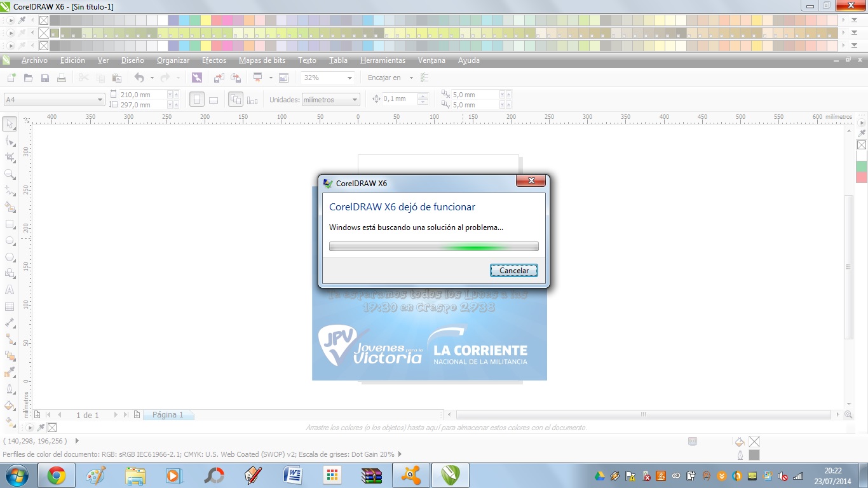Viewport: 868px width, 488px height.
Task: Select the Blend effects tool
Action: (10, 356)
